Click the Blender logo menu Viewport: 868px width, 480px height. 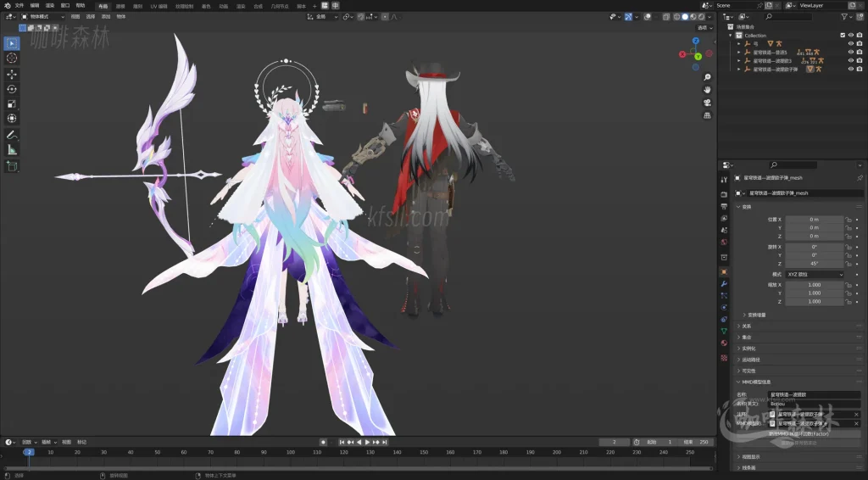7,6
